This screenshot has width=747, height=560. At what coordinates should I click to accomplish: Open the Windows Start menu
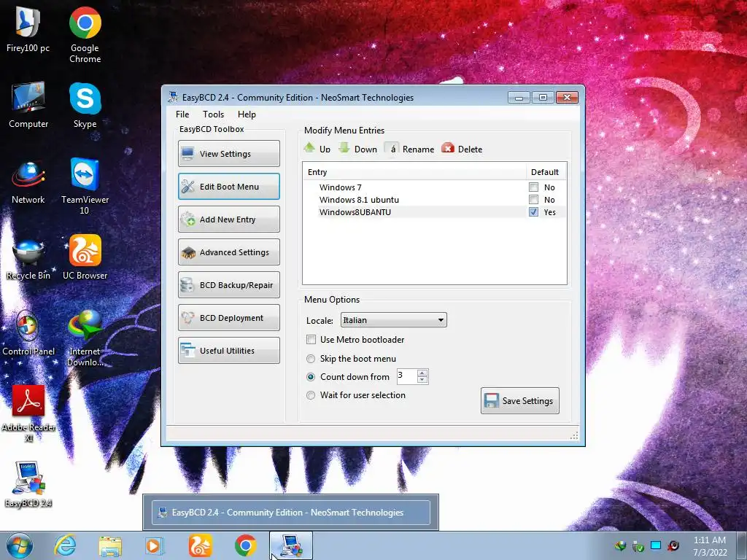(x=20, y=545)
